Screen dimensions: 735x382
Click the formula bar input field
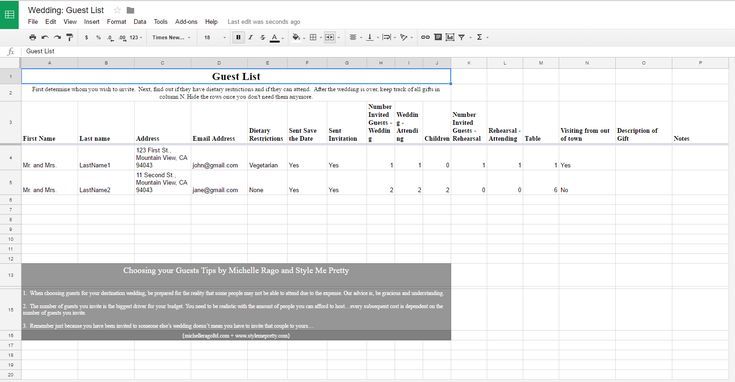coord(375,51)
